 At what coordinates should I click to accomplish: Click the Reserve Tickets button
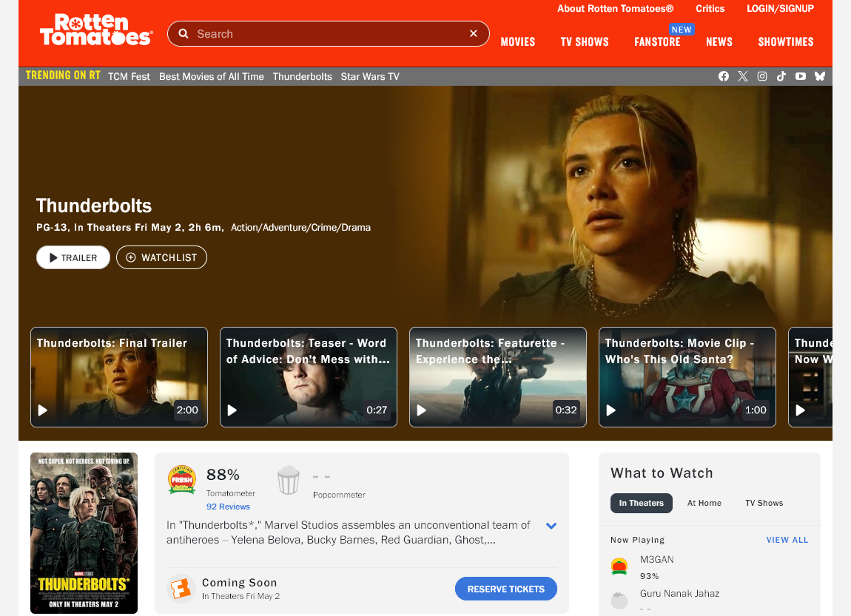[x=505, y=589]
